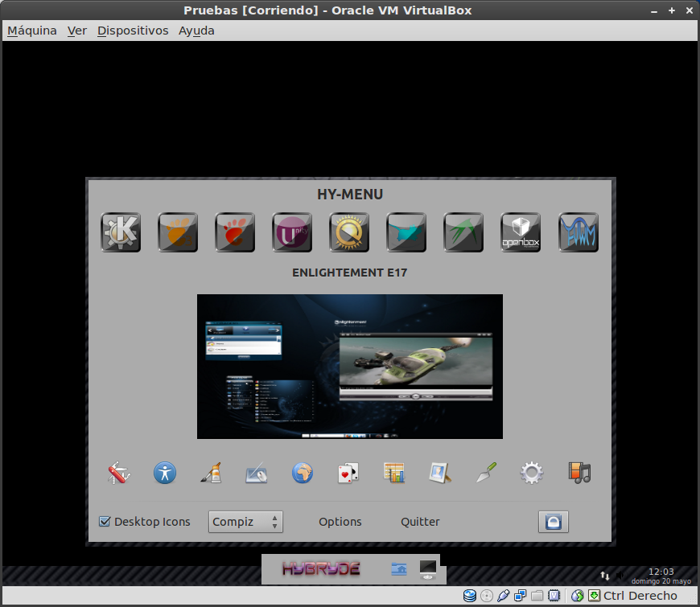This screenshot has width=700, height=607.
Task: Click the lock screen button beside Quitter
Action: (553, 522)
